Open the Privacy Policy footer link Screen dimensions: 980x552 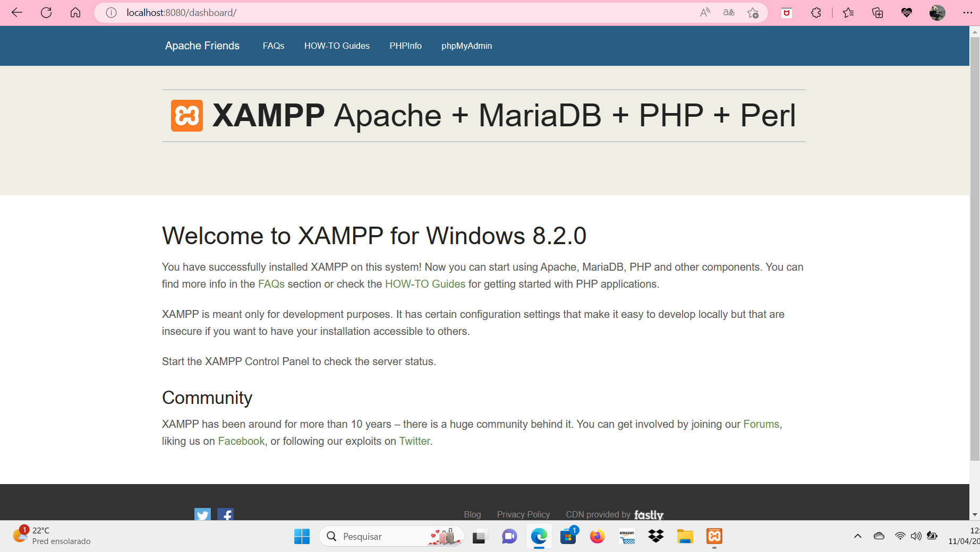point(523,514)
